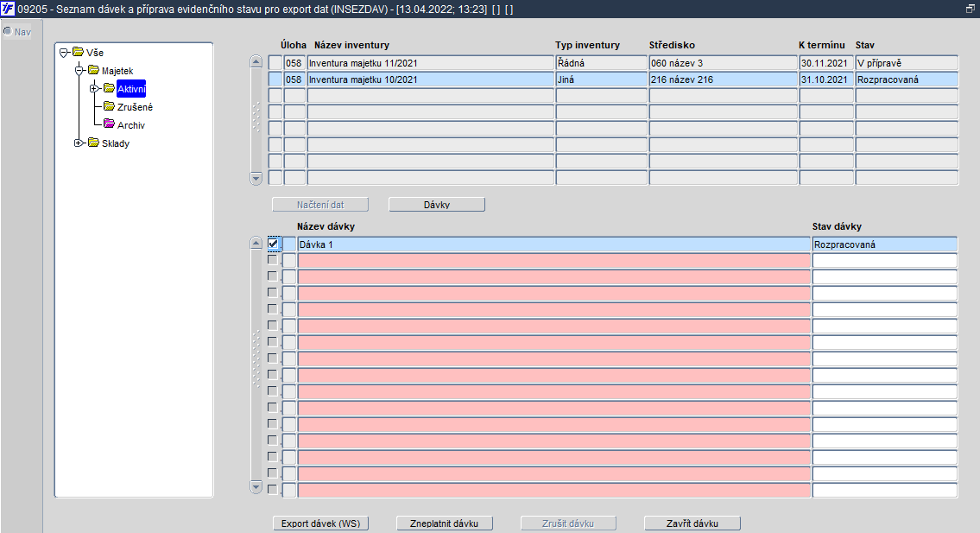The width and height of the screenshot is (980, 533).
Task: Collapse the Majetek tree node
Action: pos(79,71)
